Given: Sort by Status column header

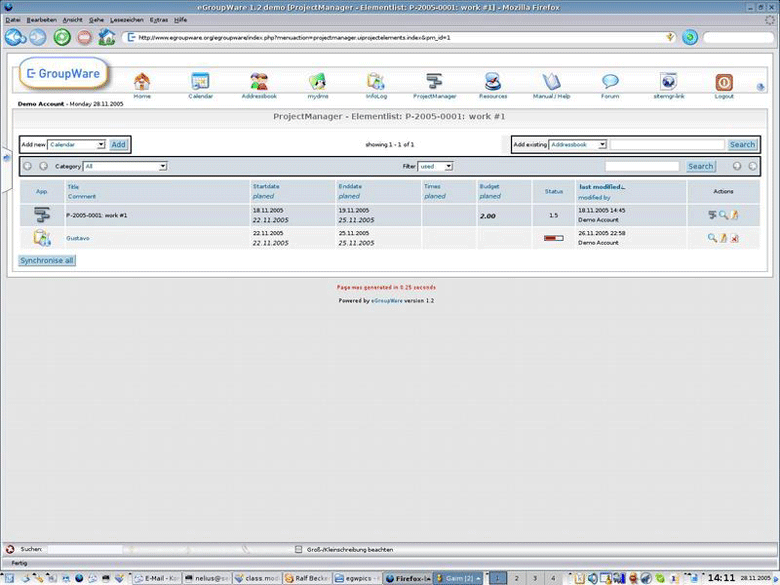Looking at the screenshot, I should (554, 192).
